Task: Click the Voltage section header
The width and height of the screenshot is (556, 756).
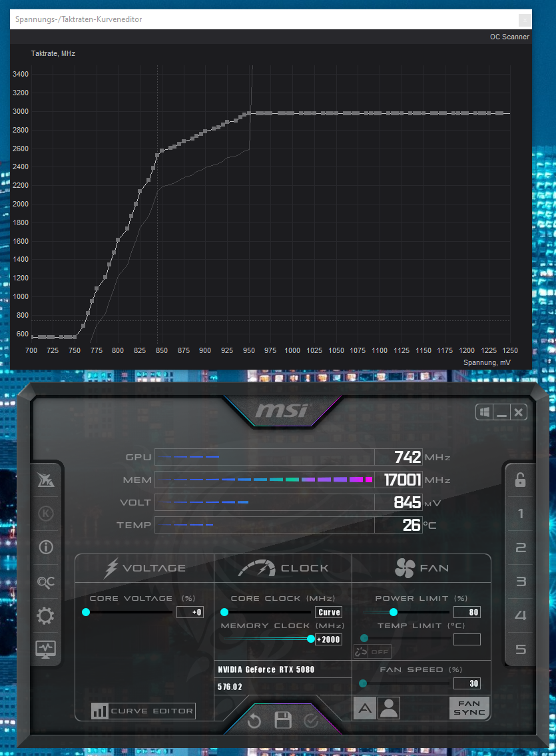Action: click(x=144, y=568)
